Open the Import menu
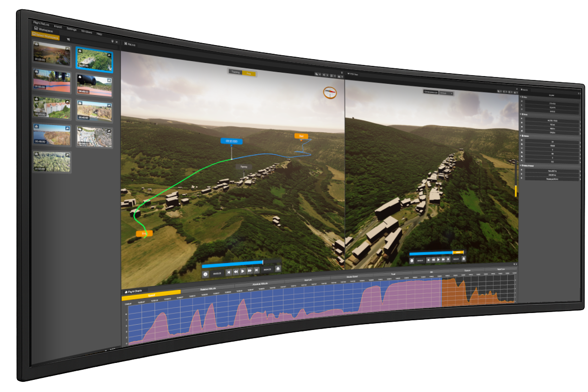 point(58,26)
